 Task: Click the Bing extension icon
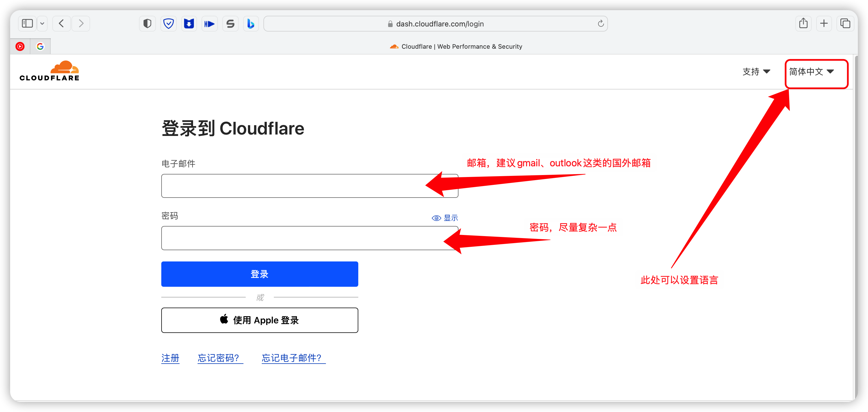251,24
